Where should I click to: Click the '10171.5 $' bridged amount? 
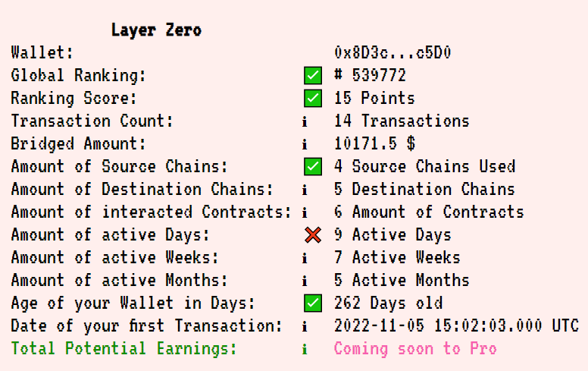click(374, 144)
